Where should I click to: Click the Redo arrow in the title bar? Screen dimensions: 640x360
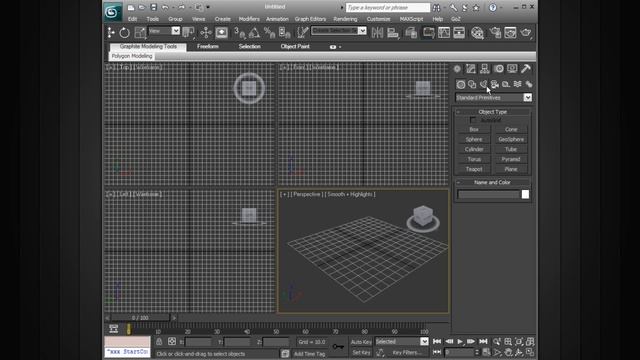click(181, 7)
